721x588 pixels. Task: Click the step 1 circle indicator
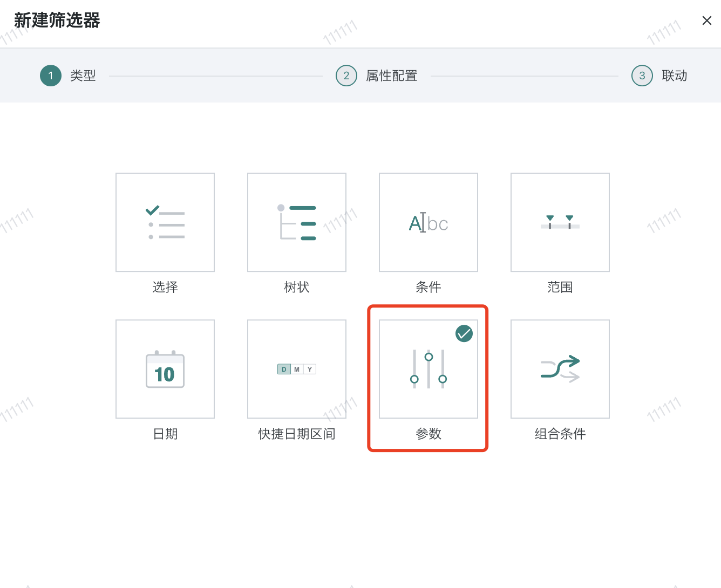51,76
